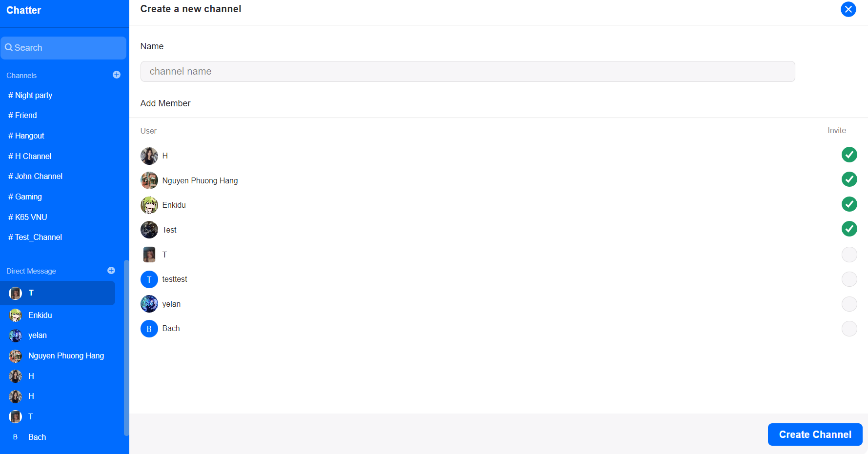Click yelan's avatar in the user list
The height and width of the screenshot is (454, 868).
pyautogui.click(x=149, y=303)
